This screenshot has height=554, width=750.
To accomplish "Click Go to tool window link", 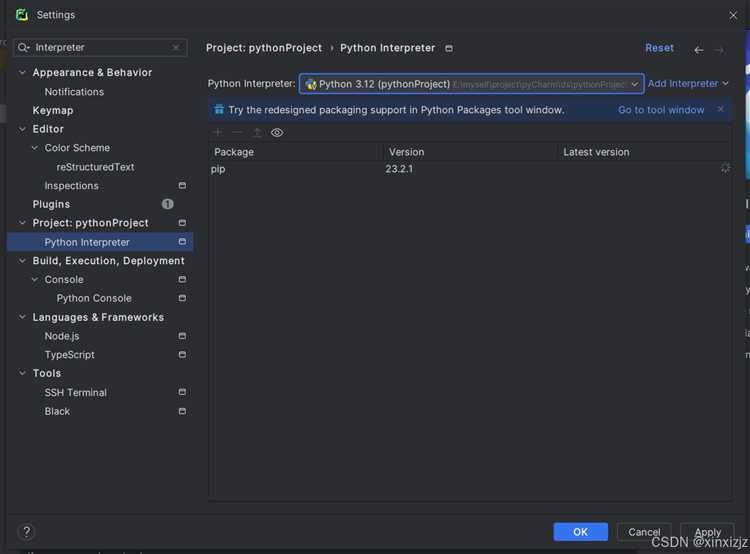I will 661,110.
